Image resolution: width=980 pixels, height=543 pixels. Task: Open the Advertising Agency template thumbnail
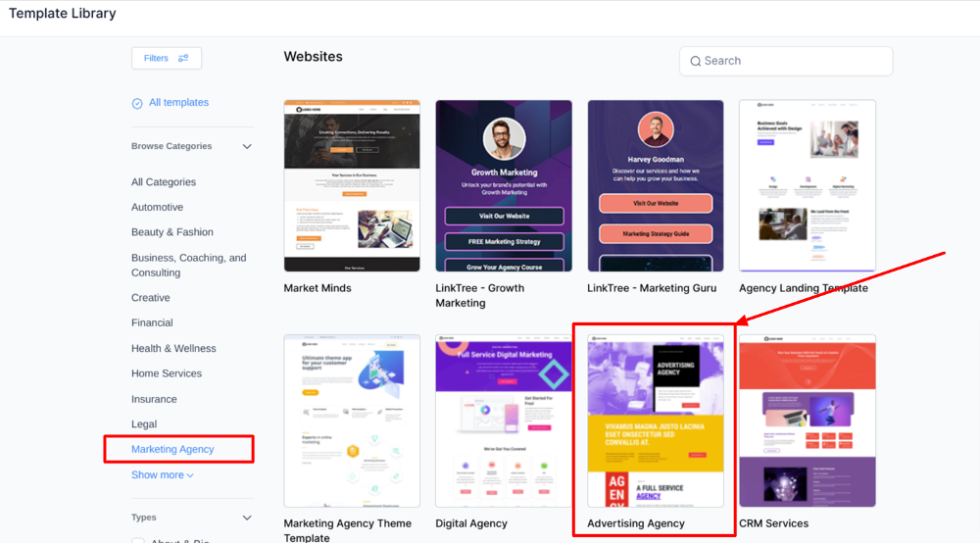656,420
